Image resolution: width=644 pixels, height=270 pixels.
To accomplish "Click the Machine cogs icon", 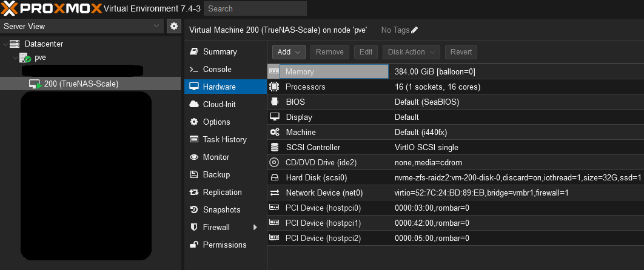I will pyautogui.click(x=274, y=133).
